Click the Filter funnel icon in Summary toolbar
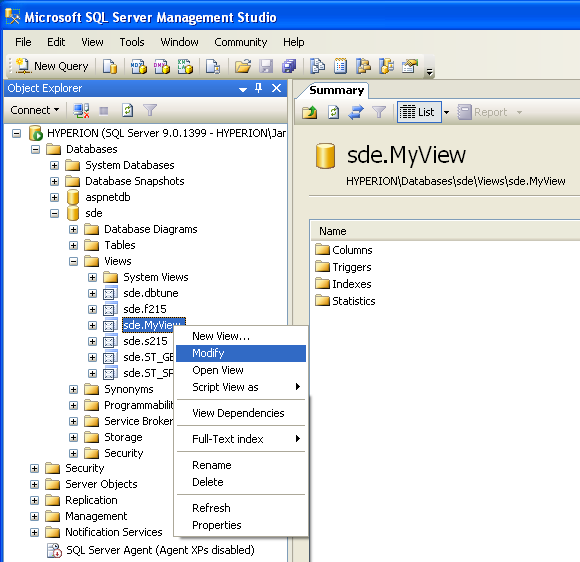The height and width of the screenshot is (562, 580). (379, 112)
